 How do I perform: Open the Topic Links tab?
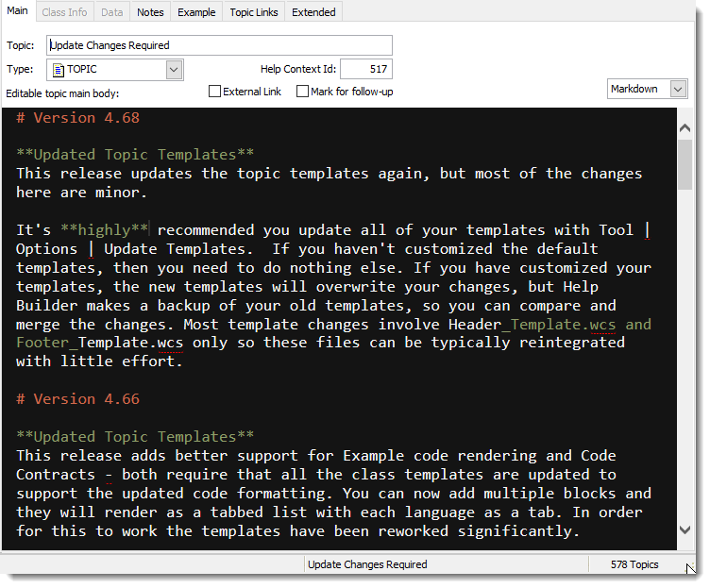pyautogui.click(x=254, y=12)
